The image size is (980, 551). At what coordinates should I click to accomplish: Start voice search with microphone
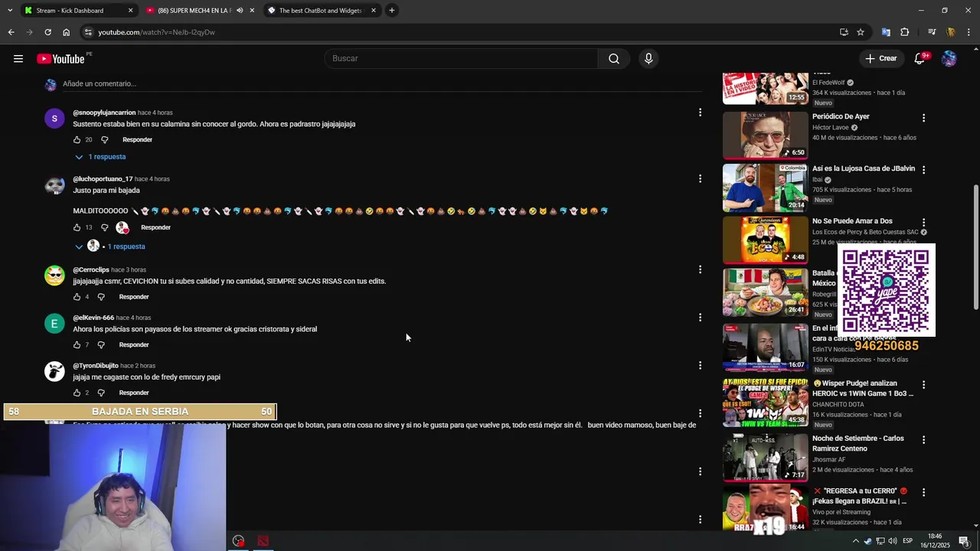pyautogui.click(x=648, y=59)
